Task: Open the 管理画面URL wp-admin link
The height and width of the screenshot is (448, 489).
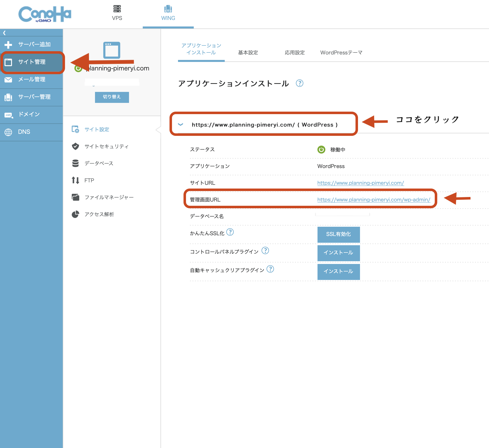Action: point(374,200)
